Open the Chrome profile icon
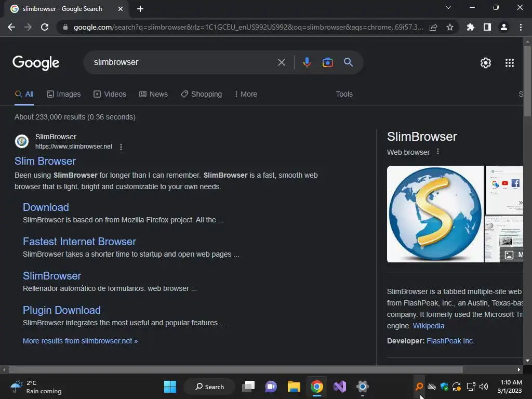This screenshot has width=532, height=399. point(504,27)
